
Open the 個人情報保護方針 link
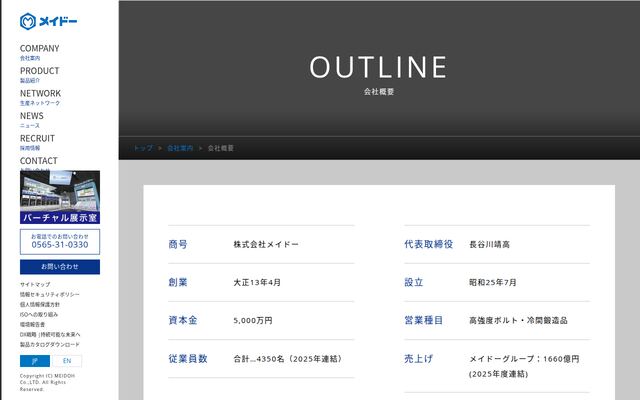(x=40, y=304)
